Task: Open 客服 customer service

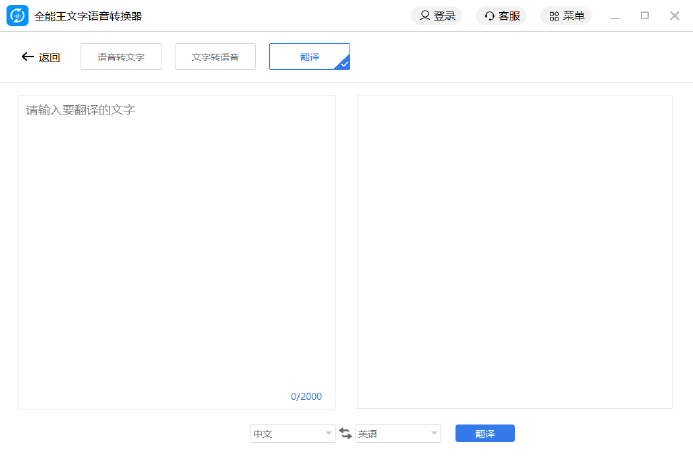Action: (502, 16)
